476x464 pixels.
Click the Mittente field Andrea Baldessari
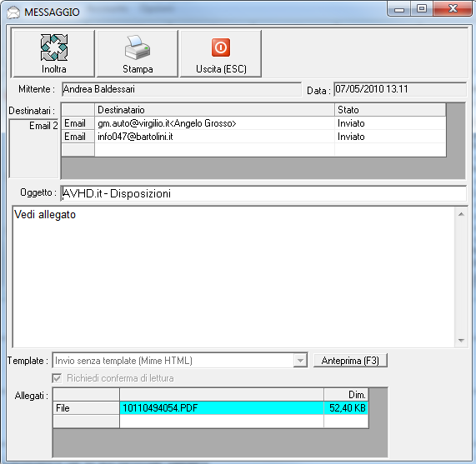point(182,89)
